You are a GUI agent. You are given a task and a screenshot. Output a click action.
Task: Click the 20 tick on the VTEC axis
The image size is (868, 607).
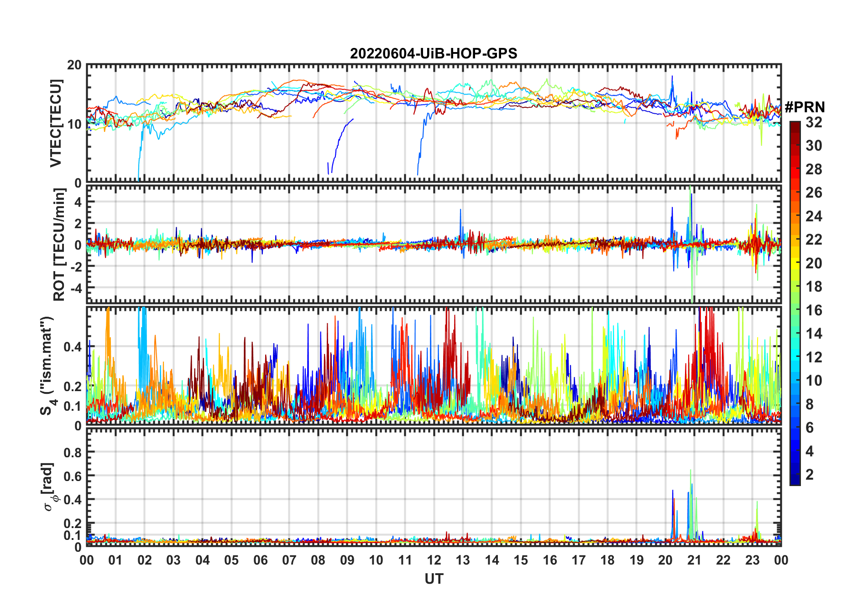coord(74,65)
